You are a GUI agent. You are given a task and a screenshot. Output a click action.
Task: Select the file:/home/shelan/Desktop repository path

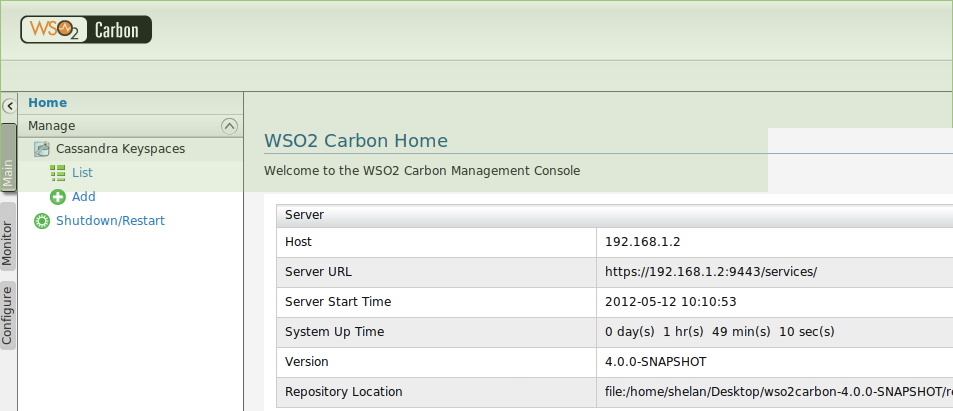point(779,392)
